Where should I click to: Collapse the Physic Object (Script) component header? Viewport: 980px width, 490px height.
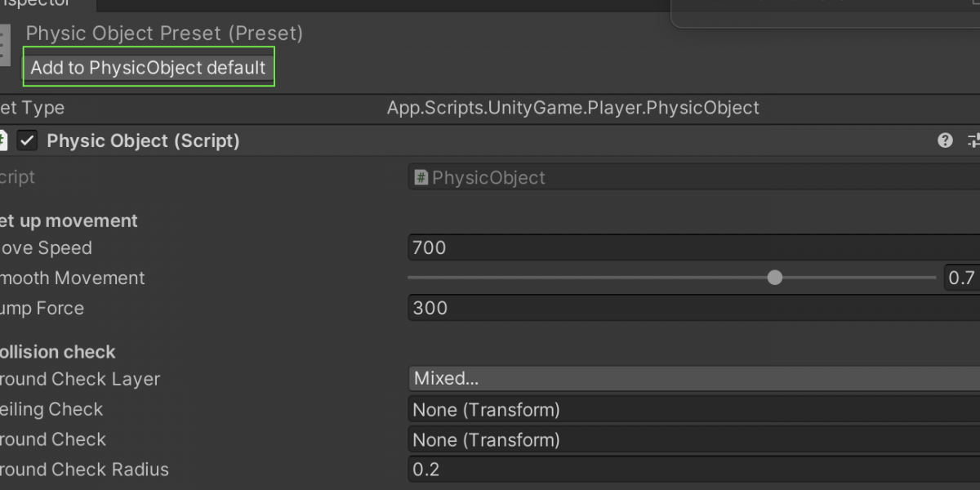pyautogui.click(x=143, y=140)
